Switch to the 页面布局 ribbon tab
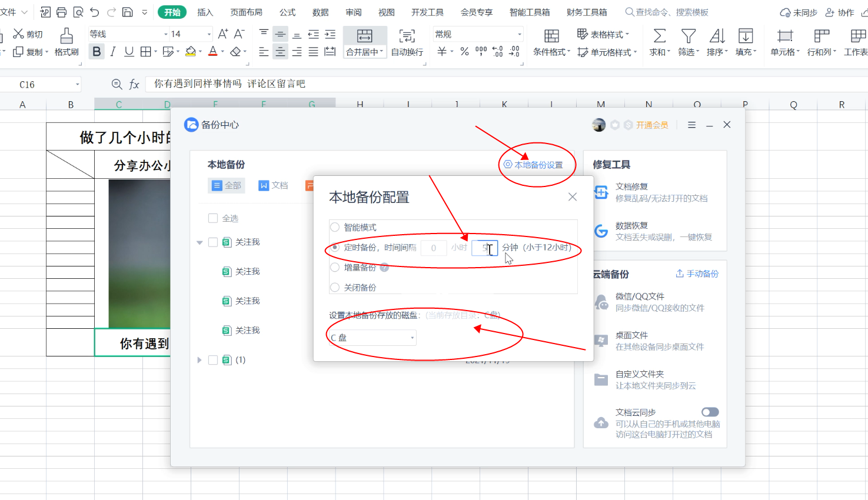This screenshot has height=500, width=868. [247, 12]
